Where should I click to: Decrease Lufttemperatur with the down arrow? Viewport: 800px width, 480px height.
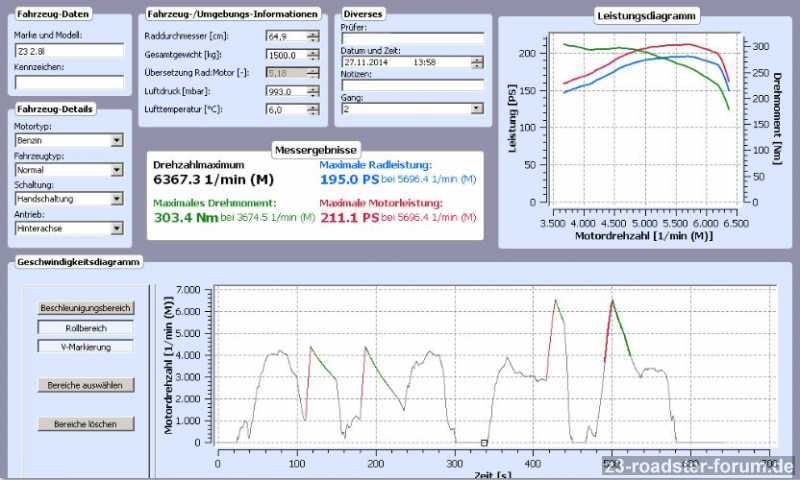[x=314, y=112]
